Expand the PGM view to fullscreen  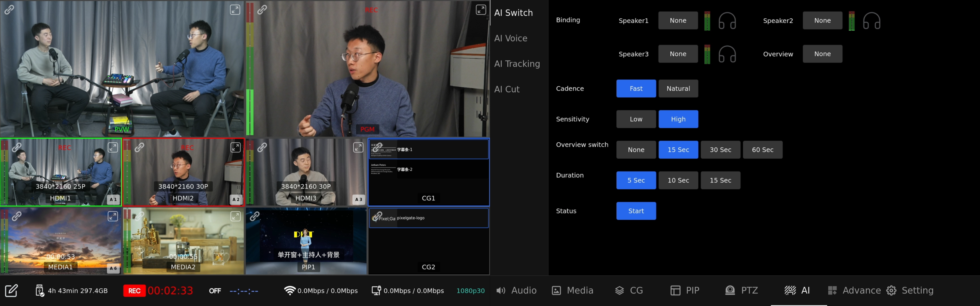pyautogui.click(x=481, y=10)
